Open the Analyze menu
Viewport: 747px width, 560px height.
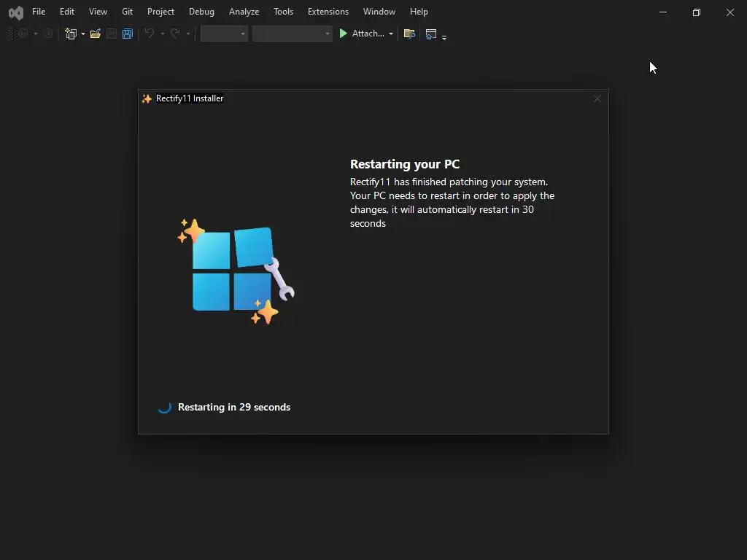pyautogui.click(x=244, y=12)
